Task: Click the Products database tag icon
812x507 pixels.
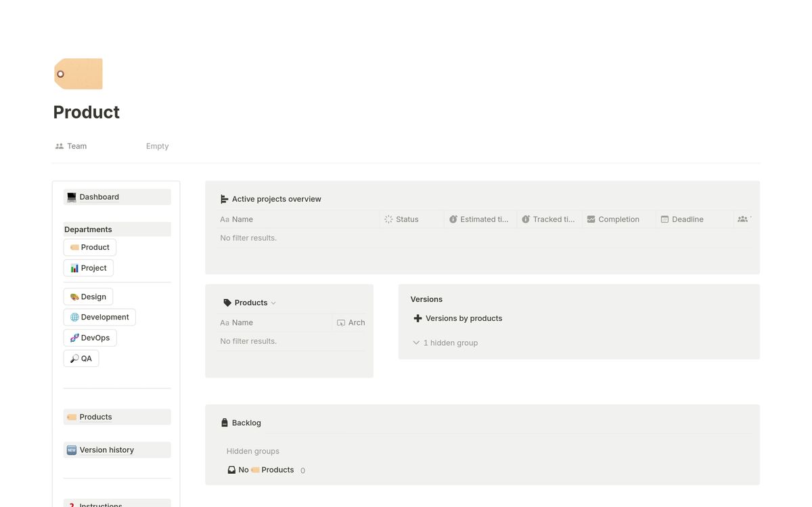Action: click(x=227, y=303)
